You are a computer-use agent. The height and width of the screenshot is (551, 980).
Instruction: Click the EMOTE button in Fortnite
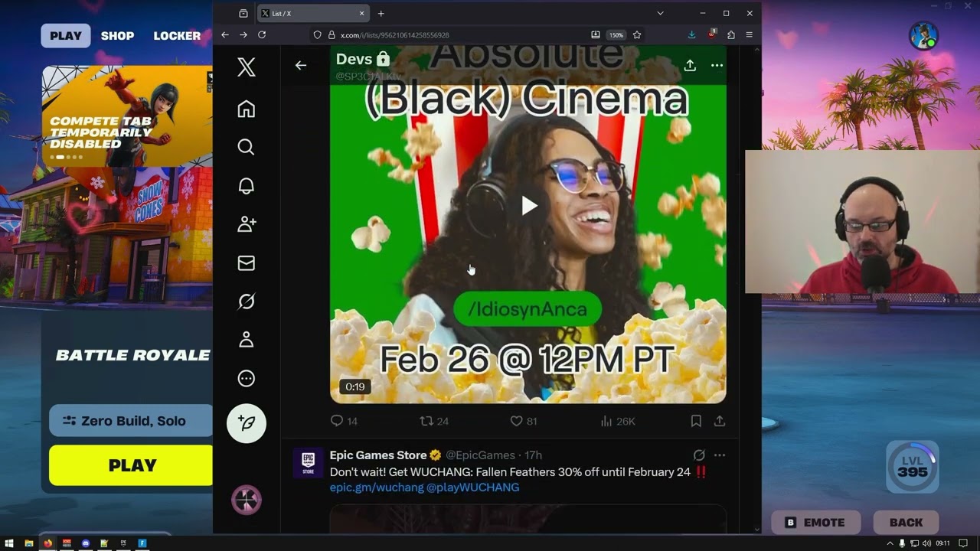[816, 523]
